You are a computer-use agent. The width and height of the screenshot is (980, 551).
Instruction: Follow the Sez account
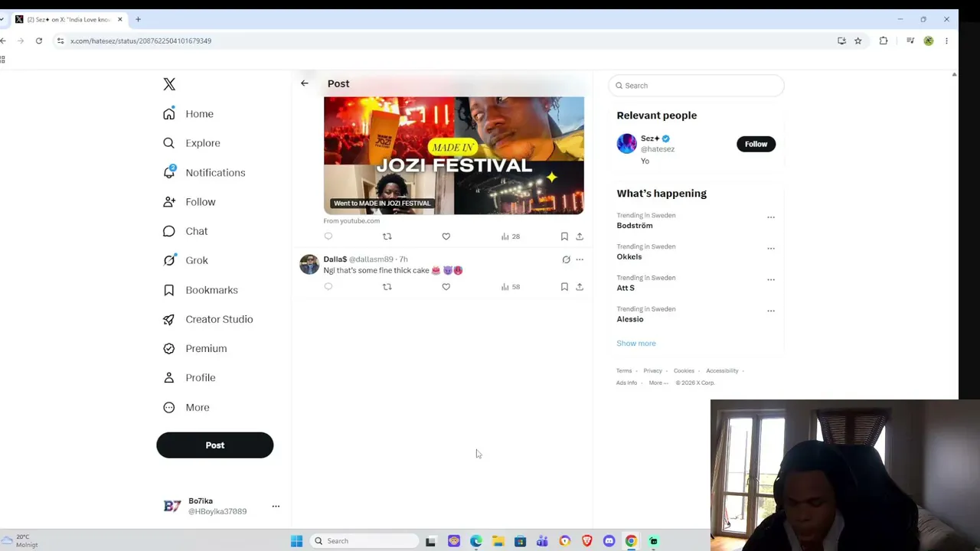(756, 144)
